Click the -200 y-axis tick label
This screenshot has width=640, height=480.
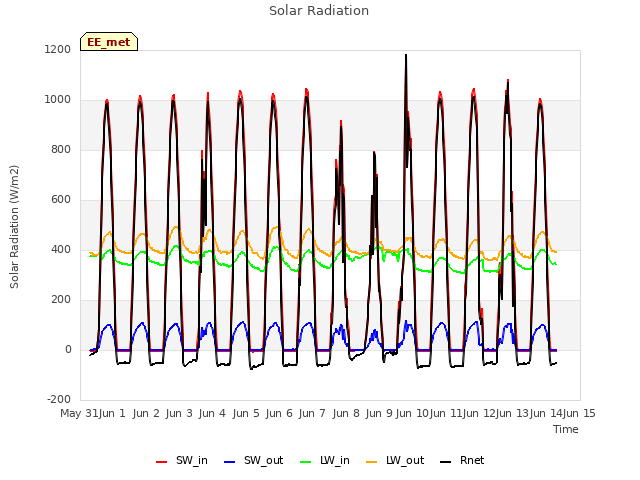coord(59,399)
